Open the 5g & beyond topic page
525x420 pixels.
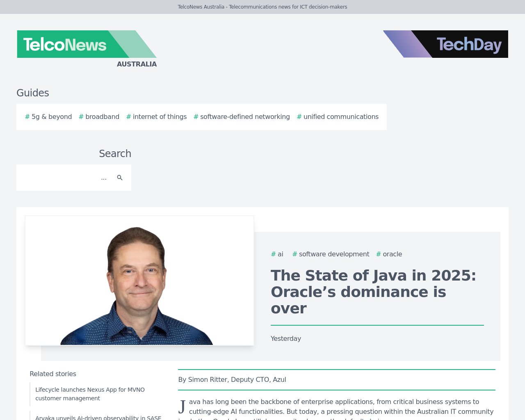(x=51, y=116)
